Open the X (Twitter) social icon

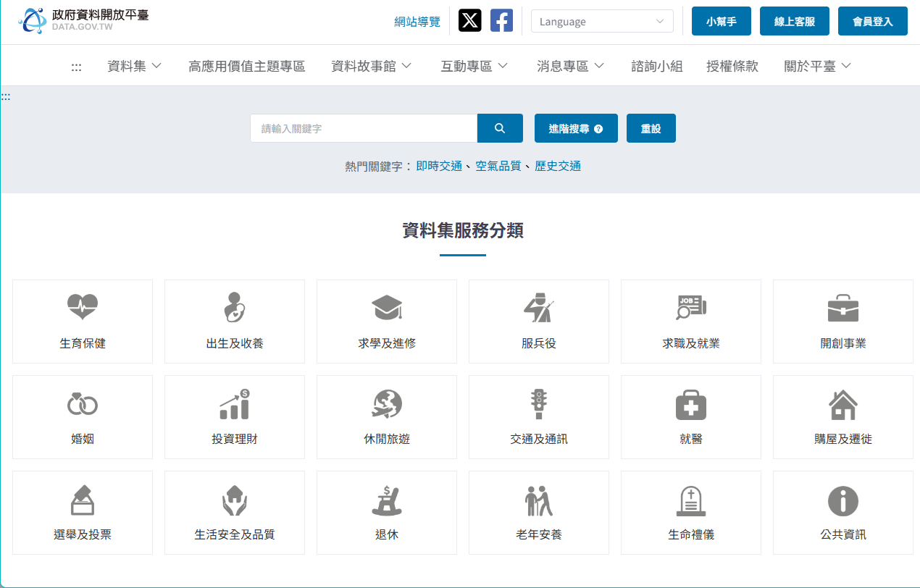pos(470,21)
